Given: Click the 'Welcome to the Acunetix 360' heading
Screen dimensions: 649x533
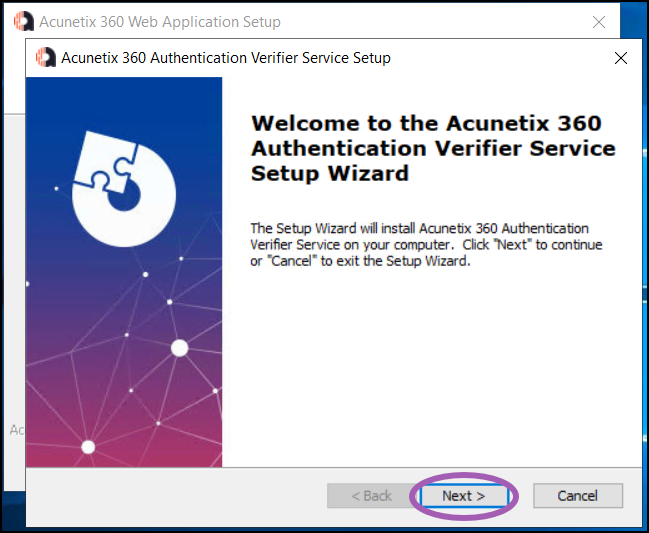Looking at the screenshot, I should (433, 148).
